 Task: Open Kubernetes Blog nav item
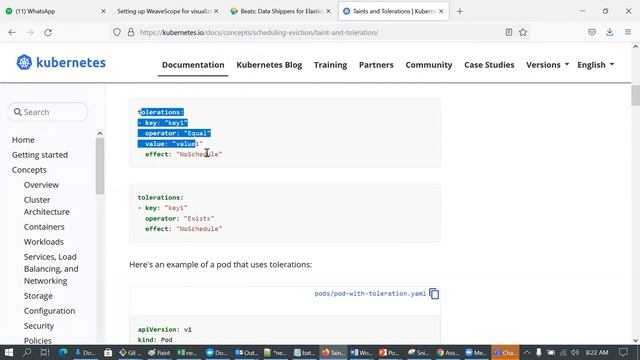[269, 65]
